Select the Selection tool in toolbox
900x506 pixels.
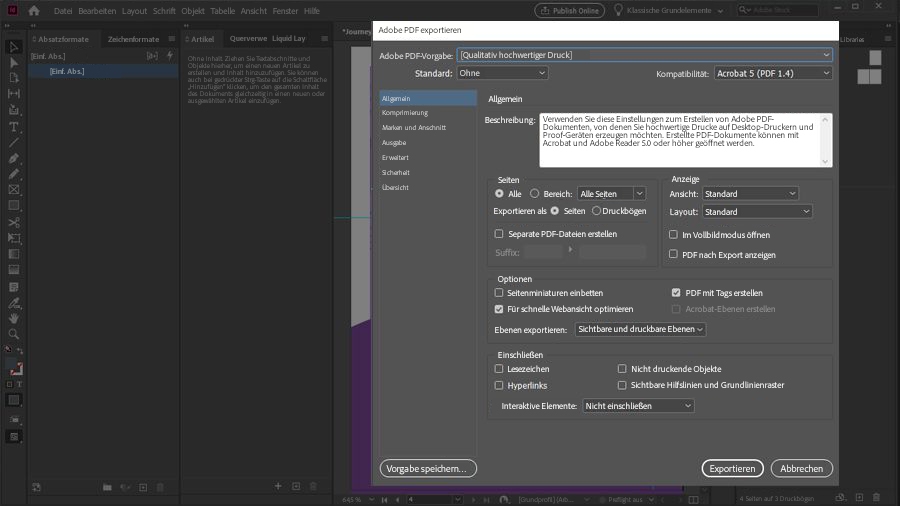(14, 47)
